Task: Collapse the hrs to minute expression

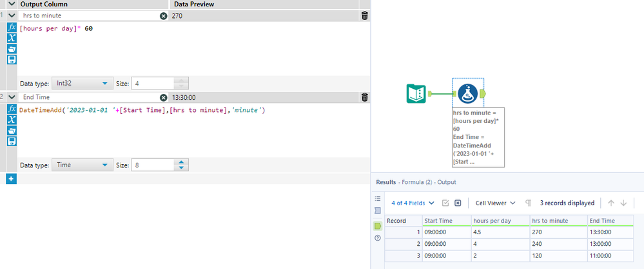Action: tap(12, 16)
